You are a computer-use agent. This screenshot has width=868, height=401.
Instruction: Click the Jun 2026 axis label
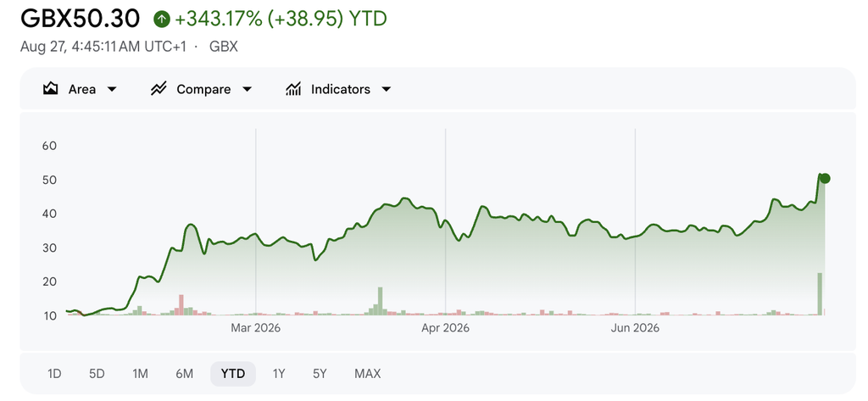pyautogui.click(x=635, y=328)
